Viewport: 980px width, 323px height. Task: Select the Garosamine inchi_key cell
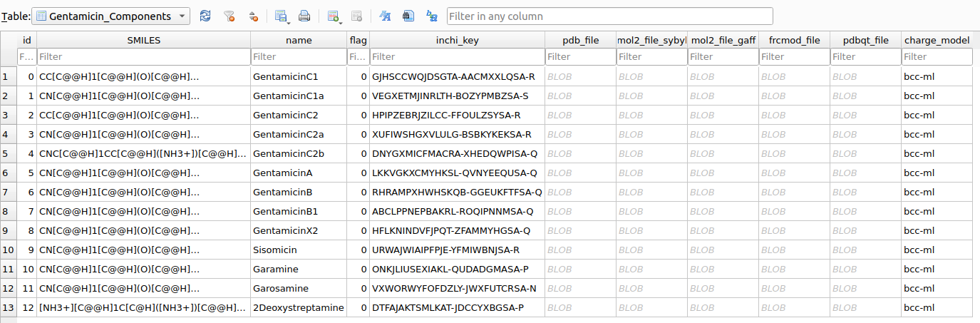[x=456, y=288]
